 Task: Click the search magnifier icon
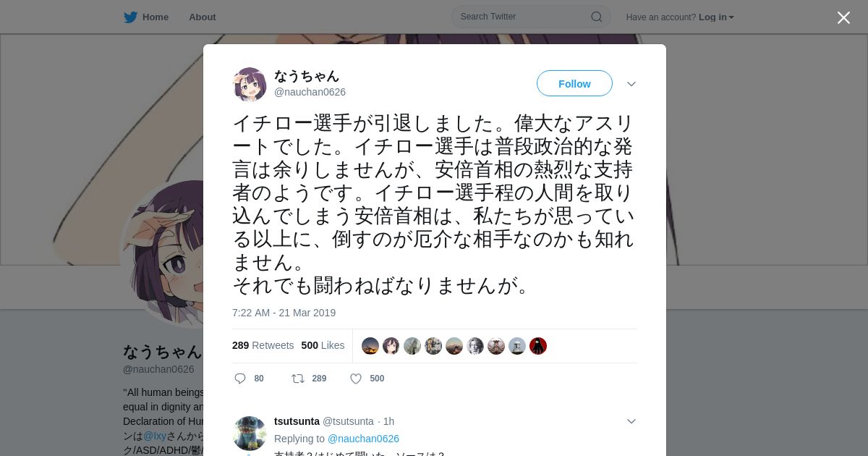coord(597,17)
